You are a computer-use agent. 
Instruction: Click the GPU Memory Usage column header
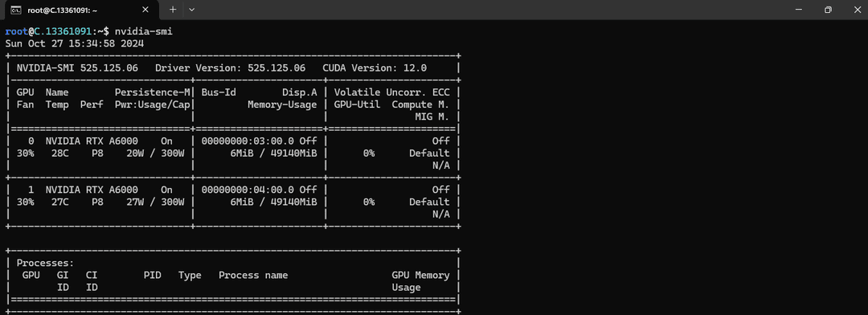point(420,281)
